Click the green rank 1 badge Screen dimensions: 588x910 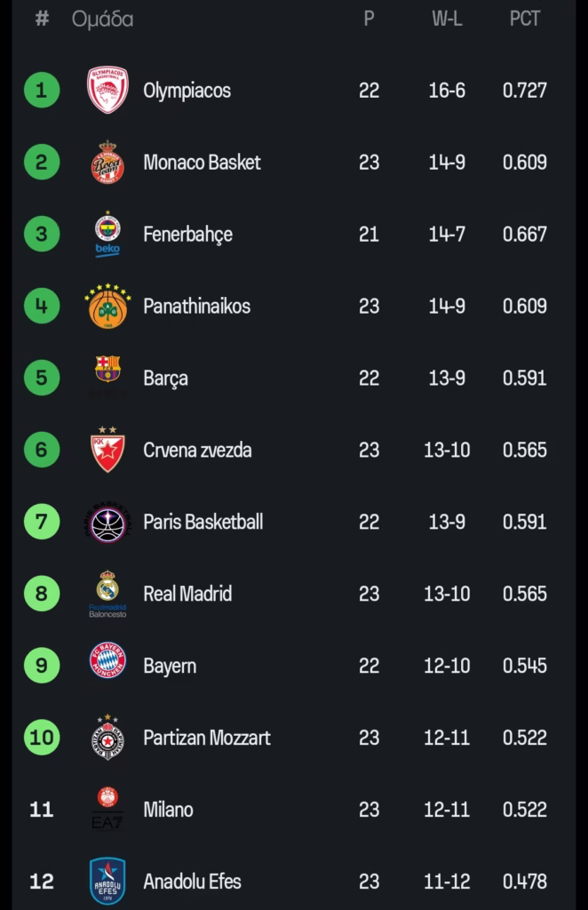(x=42, y=90)
